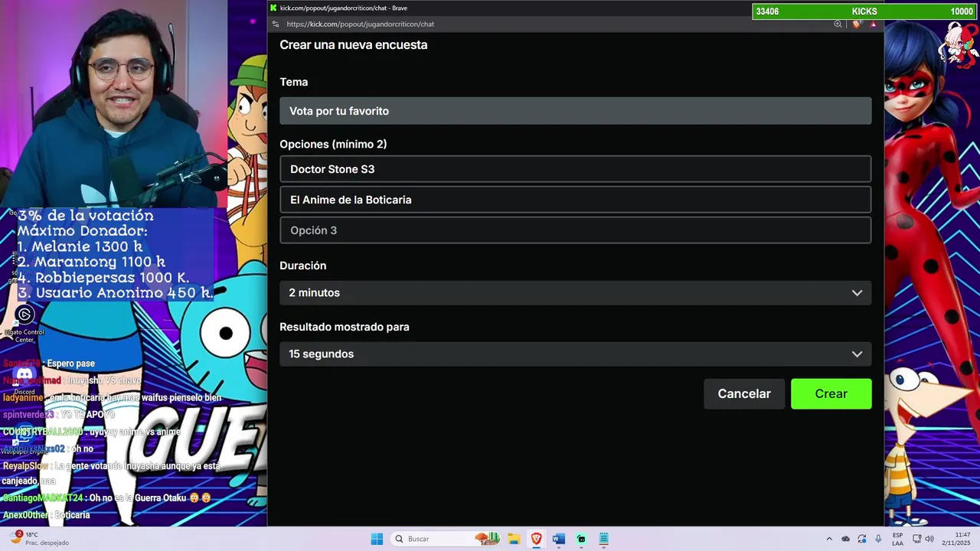Open the Elgato Control Center desktop shortcut
980x551 pixels.
pyautogui.click(x=24, y=324)
